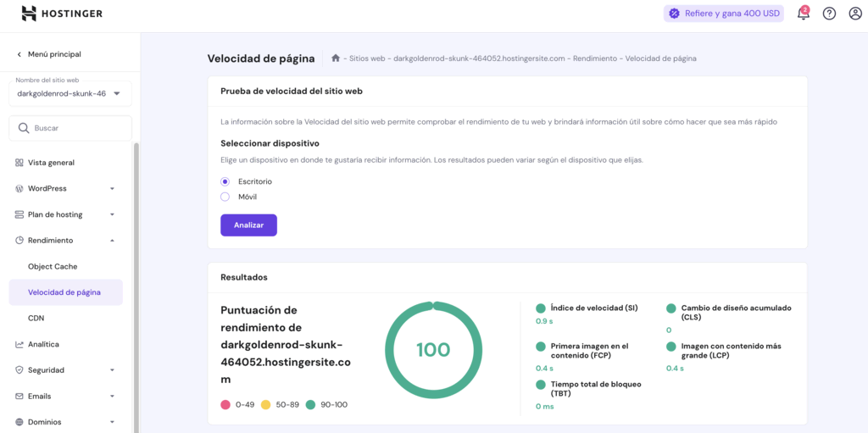Select the Escritorio radio button
The height and width of the screenshot is (433, 868).
(x=225, y=181)
